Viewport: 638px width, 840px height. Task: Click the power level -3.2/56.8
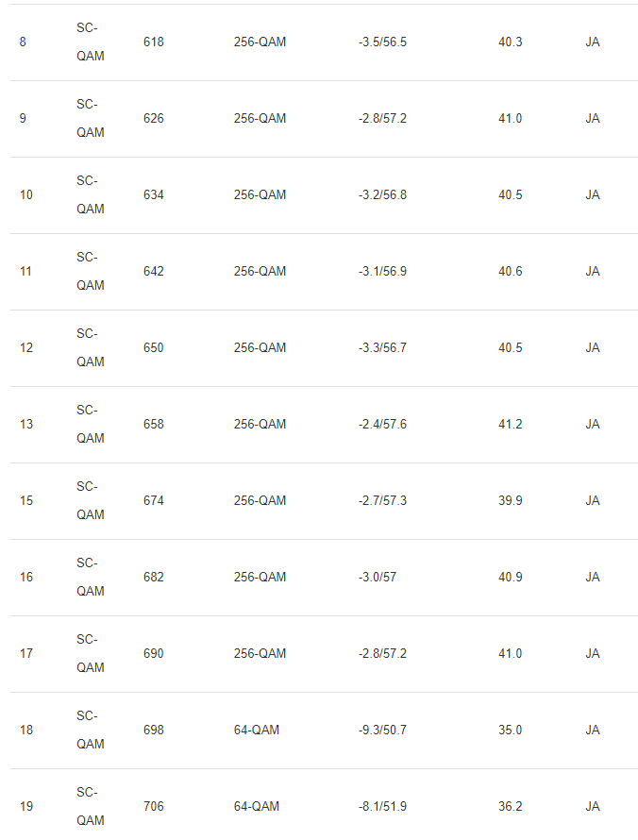[x=382, y=195]
